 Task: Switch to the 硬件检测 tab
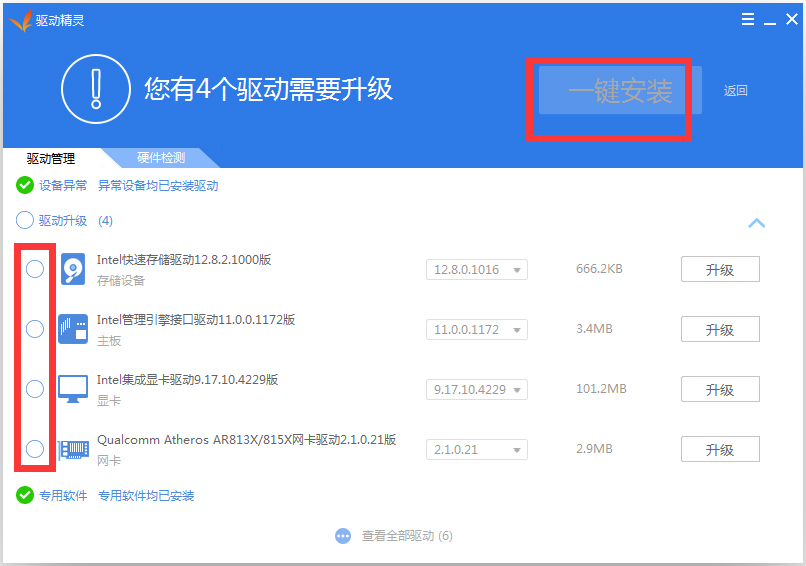pos(161,158)
